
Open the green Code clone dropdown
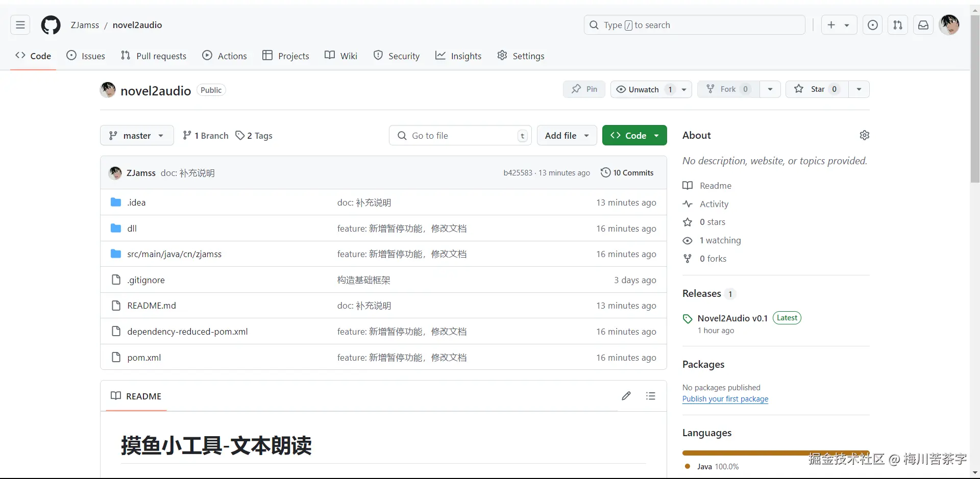coord(634,136)
